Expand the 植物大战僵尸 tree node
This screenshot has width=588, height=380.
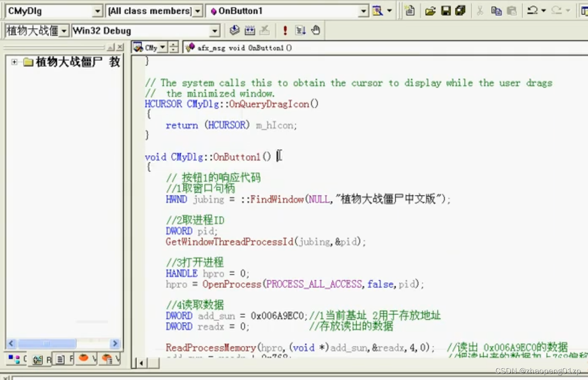[x=15, y=62]
